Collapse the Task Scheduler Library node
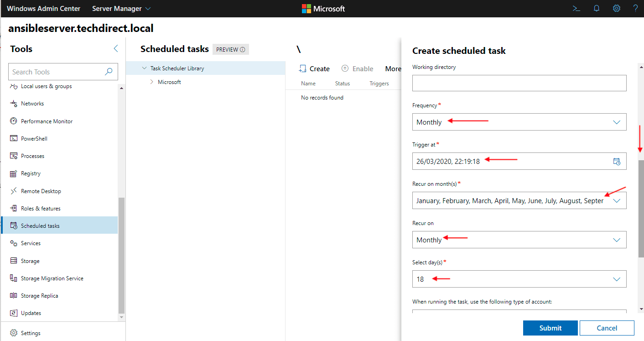Screen dimensions: 644x341 point(145,68)
